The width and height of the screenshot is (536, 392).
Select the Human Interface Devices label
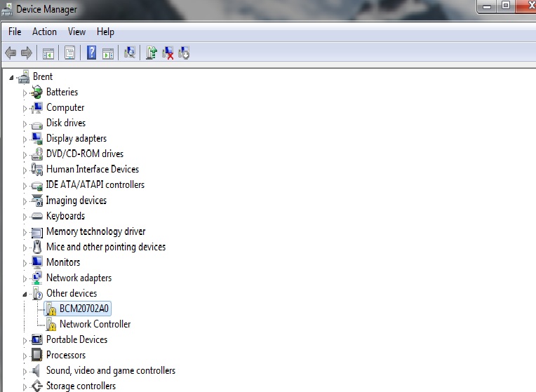point(93,169)
